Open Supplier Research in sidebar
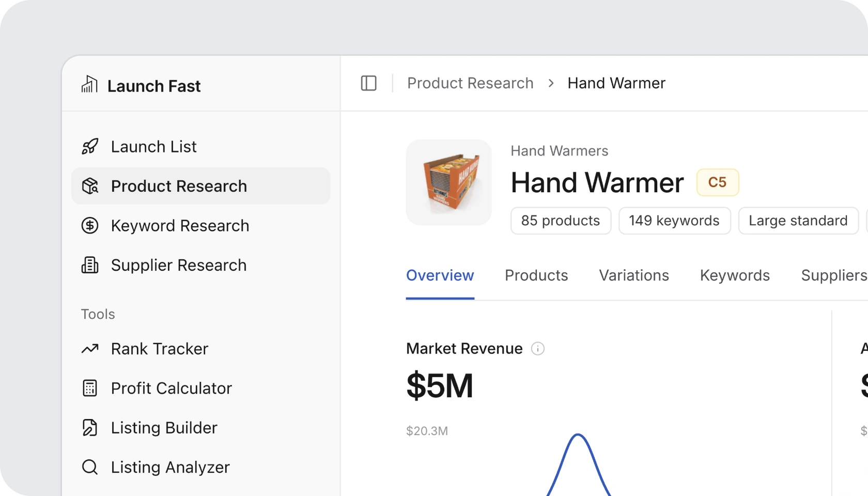 pyautogui.click(x=200, y=265)
